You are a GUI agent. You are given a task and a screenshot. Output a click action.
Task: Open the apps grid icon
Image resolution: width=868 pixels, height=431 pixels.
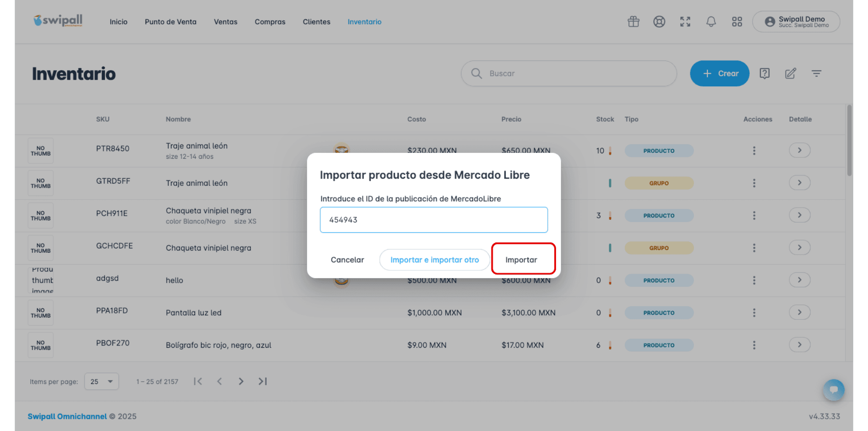(737, 22)
